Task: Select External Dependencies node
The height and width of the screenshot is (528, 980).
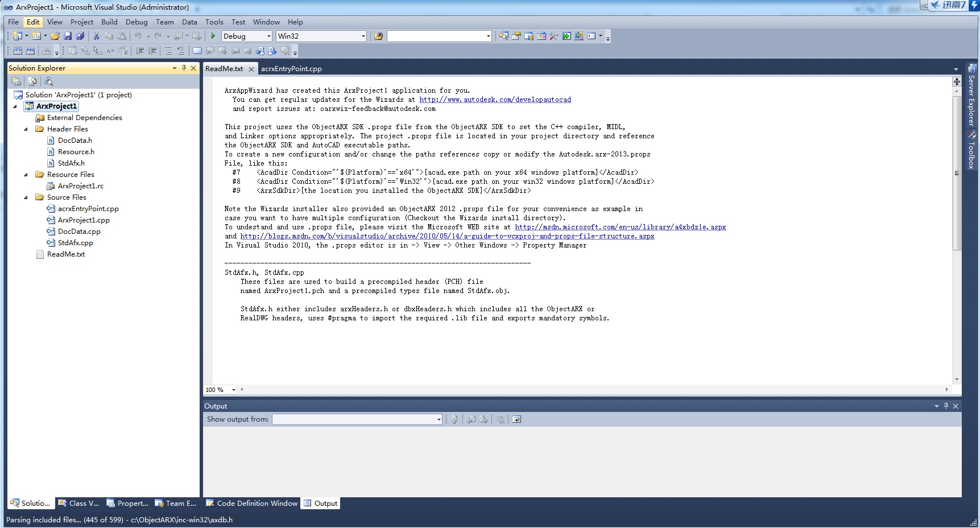Action: [84, 118]
